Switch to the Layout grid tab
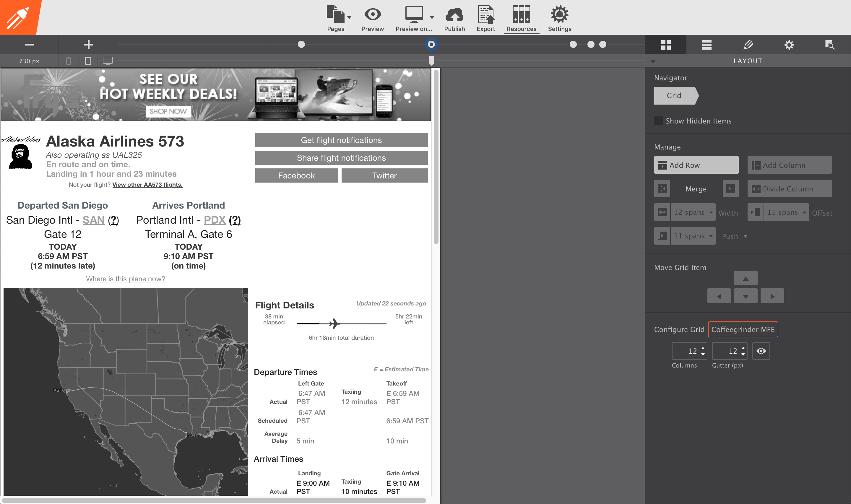 [666, 45]
